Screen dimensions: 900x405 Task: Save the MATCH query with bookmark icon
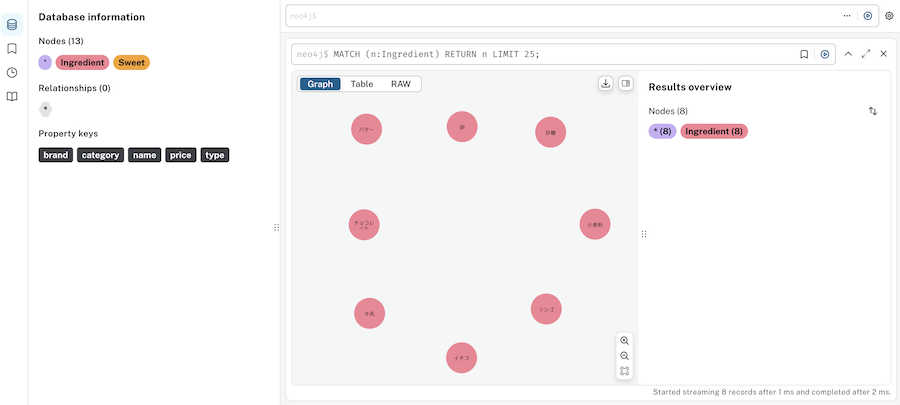click(804, 54)
